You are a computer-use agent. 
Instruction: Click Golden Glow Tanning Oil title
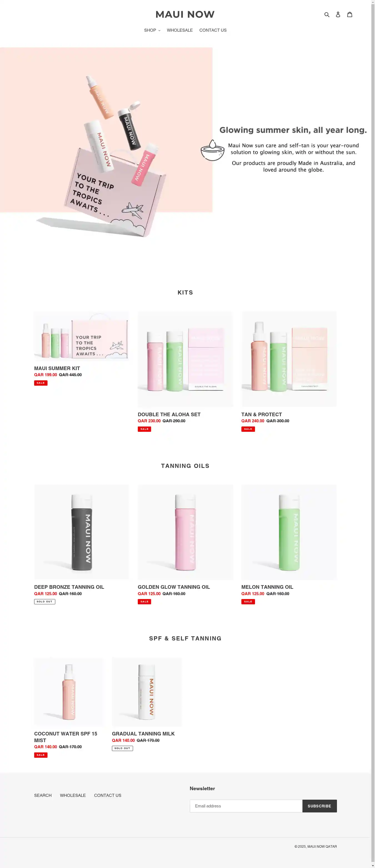point(174,587)
